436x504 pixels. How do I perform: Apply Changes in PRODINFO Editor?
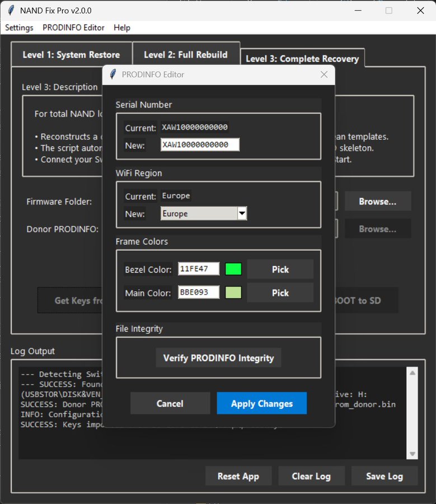click(x=261, y=403)
